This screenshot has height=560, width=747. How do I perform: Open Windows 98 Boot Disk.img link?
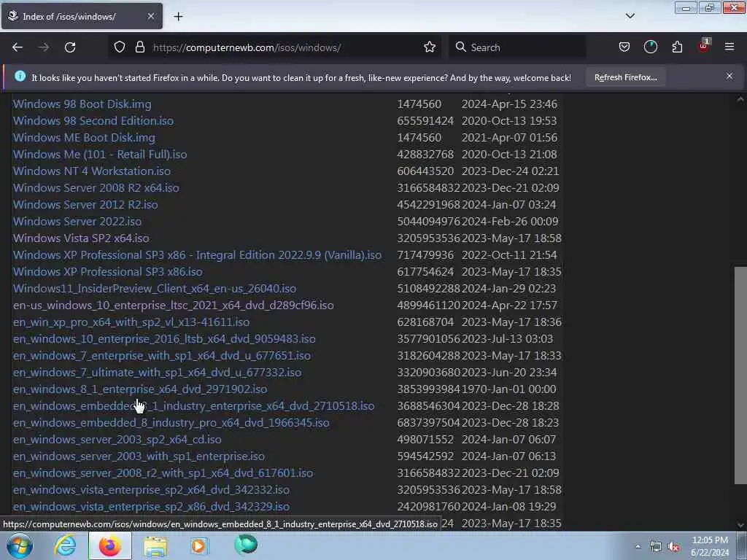[82, 104]
